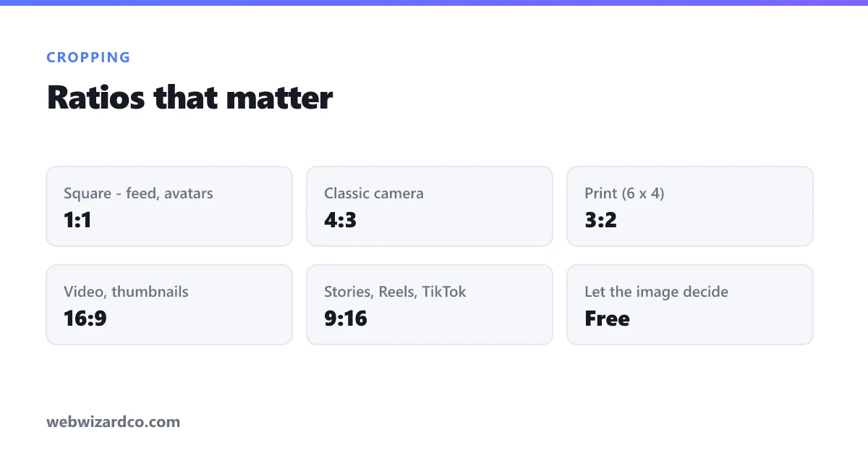
Task: Click the word 'TikTok' in the card label
Action: (444, 292)
